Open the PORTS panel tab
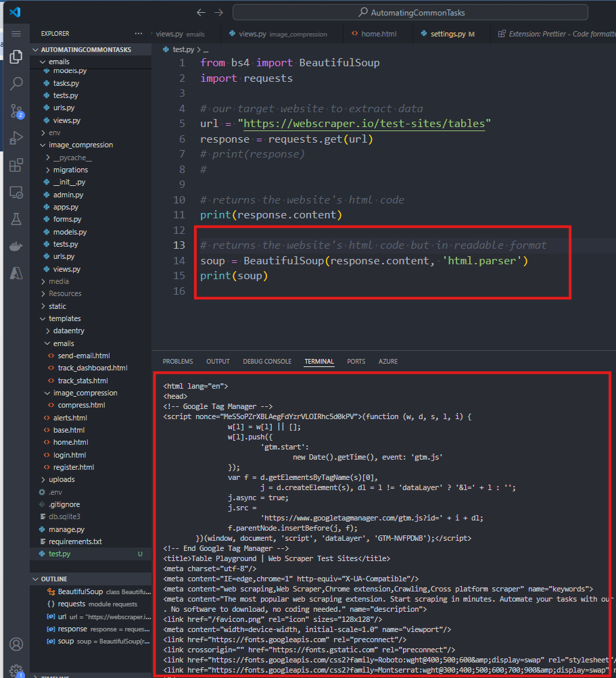The image size is (616, 678). [x=356, y=362]
